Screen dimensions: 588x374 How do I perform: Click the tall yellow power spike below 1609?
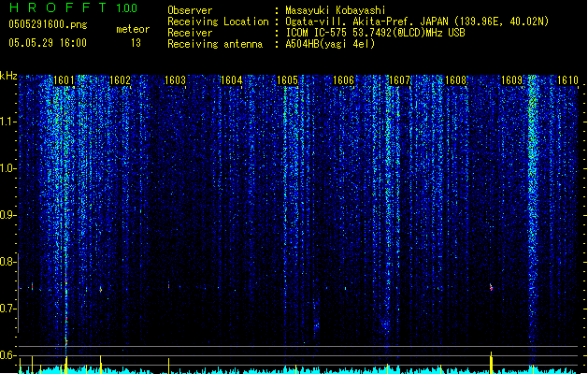[492, 363]
